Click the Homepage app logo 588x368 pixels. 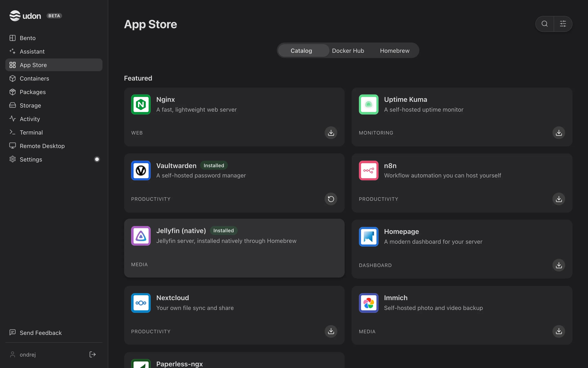click(369, 237)
